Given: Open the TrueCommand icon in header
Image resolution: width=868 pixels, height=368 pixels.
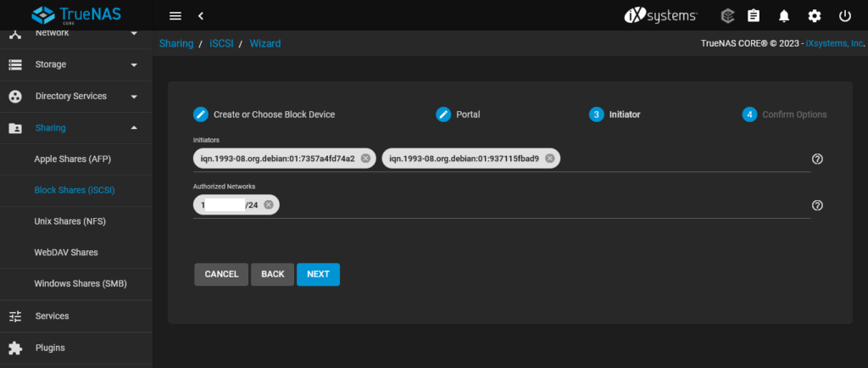Looking at the screenshot, I should point(727,15).
